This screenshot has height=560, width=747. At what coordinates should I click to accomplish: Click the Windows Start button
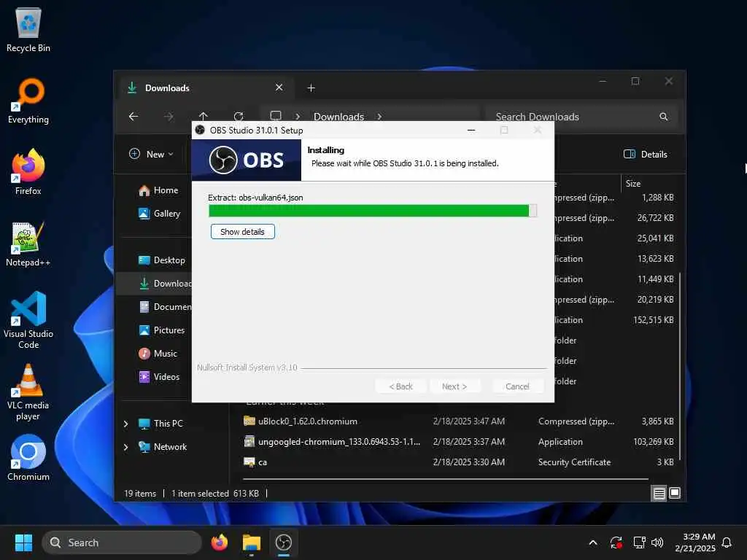pos(23,542)
